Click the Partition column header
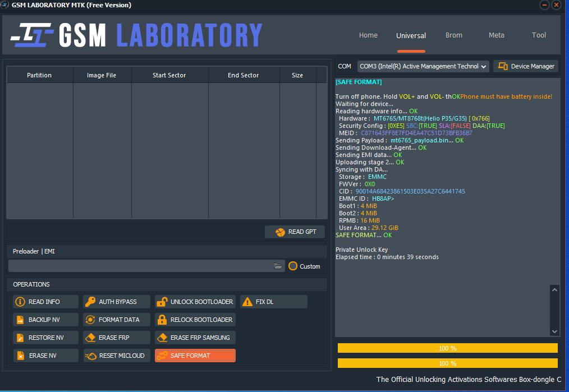This screenshot has height=392, width=569. (39, 75)
